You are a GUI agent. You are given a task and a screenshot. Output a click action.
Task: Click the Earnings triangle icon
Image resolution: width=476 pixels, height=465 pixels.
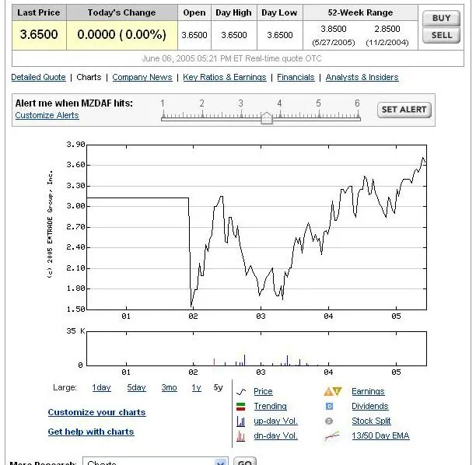(x=332, y=392)
